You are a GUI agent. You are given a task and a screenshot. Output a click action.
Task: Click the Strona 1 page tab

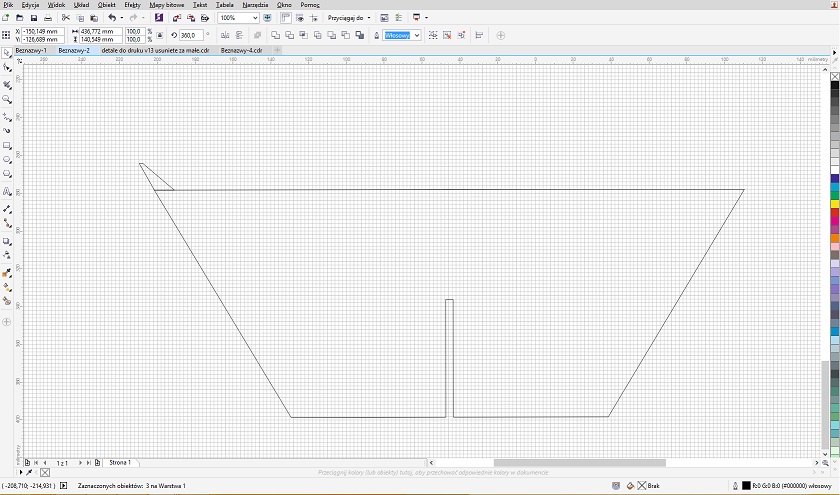(x=119, y=463)
